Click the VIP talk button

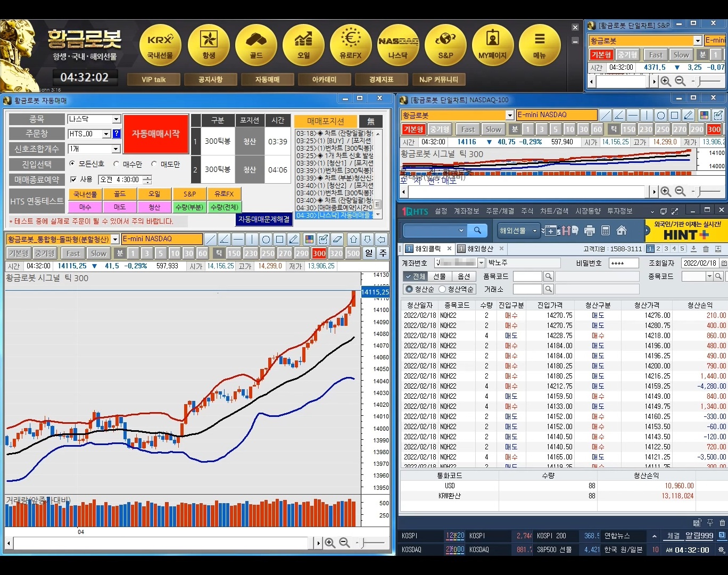(153, 79)
